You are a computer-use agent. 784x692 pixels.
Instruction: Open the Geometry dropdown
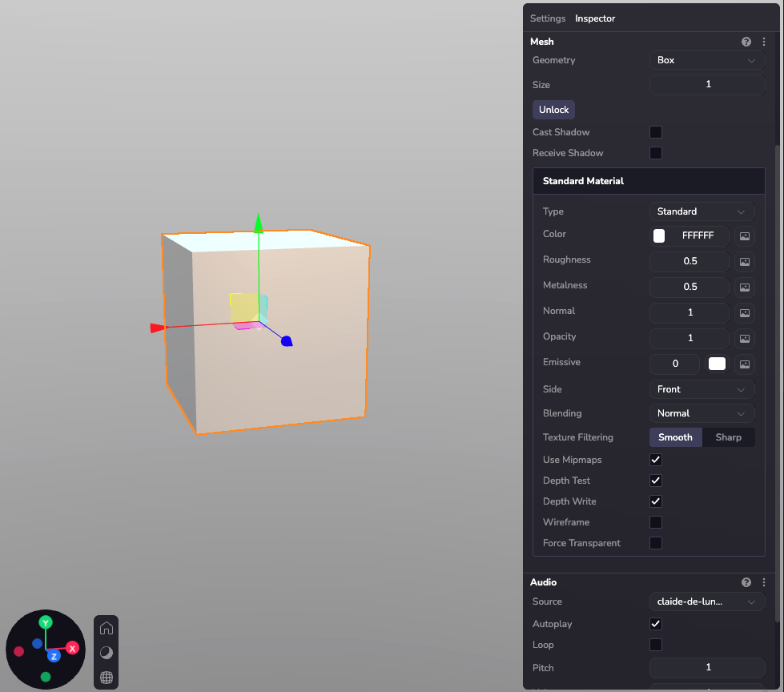[x=707, y=60]
